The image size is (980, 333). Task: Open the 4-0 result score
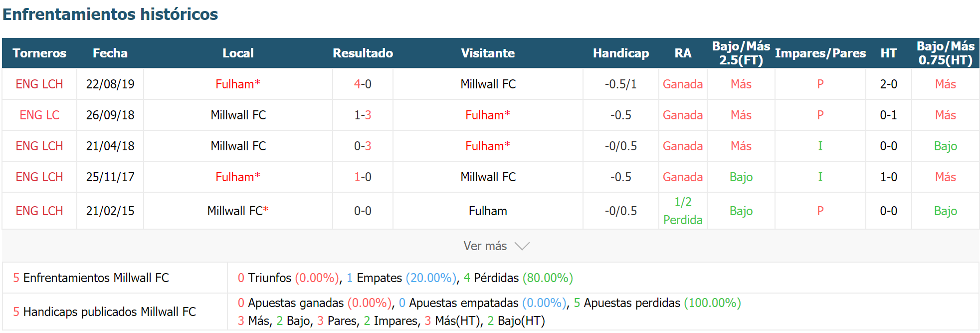(x=363, y=84)
